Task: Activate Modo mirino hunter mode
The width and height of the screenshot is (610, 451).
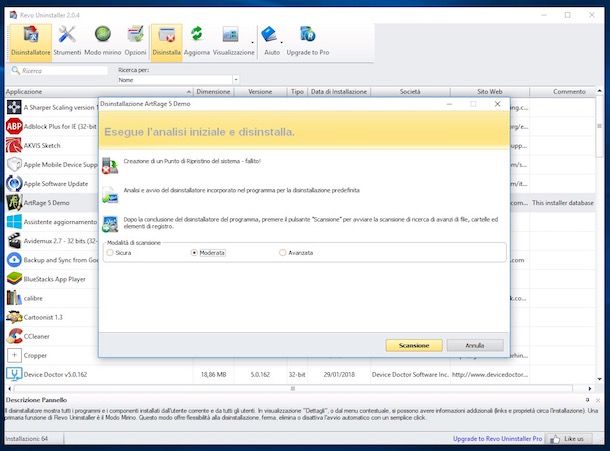Action: [103, 41]
